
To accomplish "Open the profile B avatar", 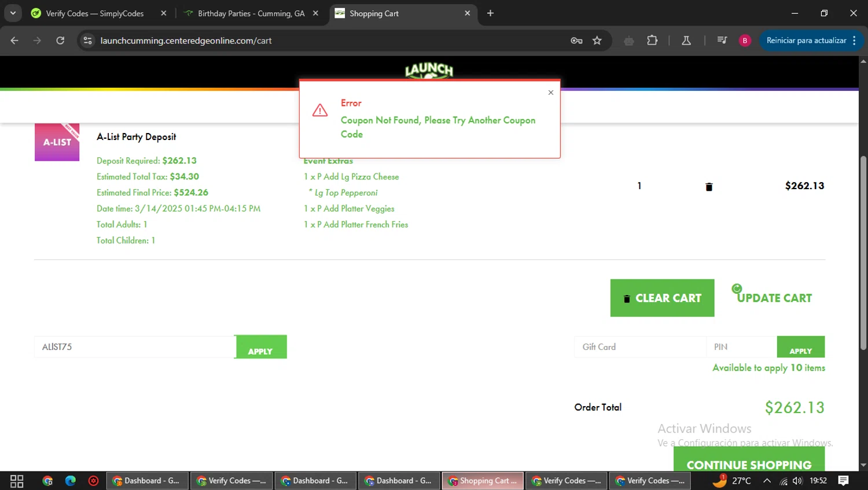I will pos(745,40).
